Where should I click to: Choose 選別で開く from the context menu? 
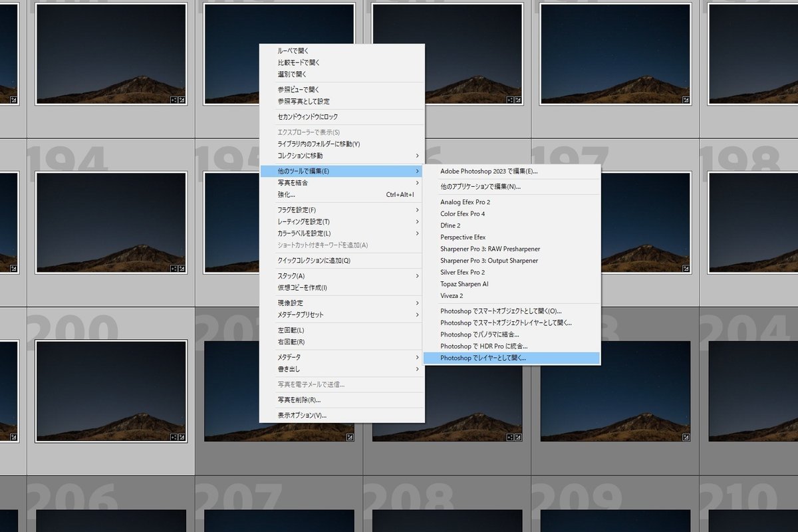[342, 74]
